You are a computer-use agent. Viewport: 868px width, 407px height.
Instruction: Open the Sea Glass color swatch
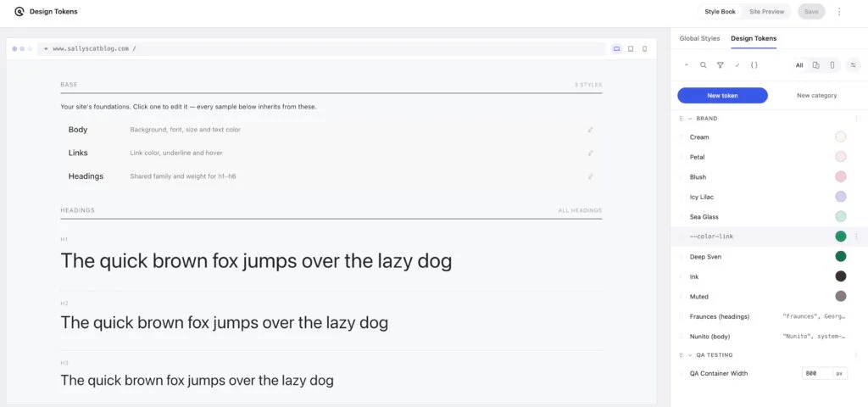pos(840,216)
